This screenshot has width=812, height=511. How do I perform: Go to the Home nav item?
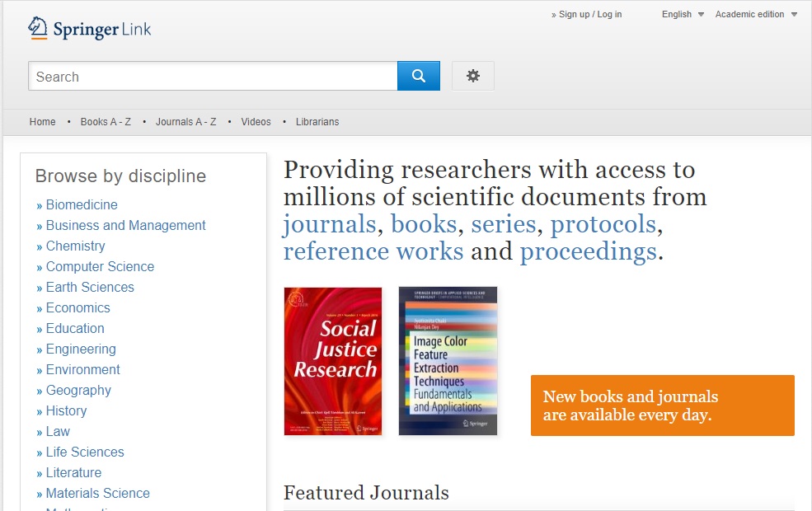(x=43, y=122)
